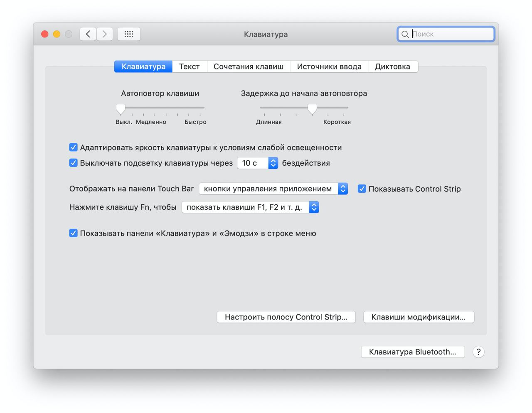Open the Сочетания клавиш tab
Viewport: 532px width, 413px height.
click(249, 66)
